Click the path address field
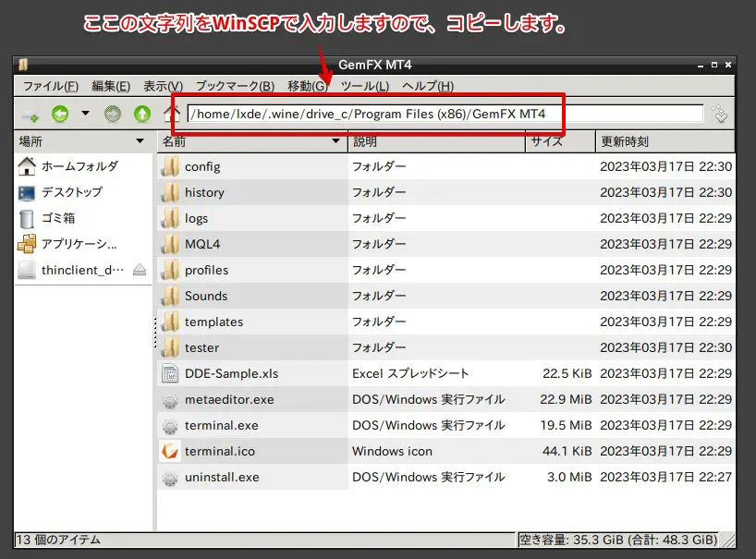This screenshot has height=559, width=756. 444,115
